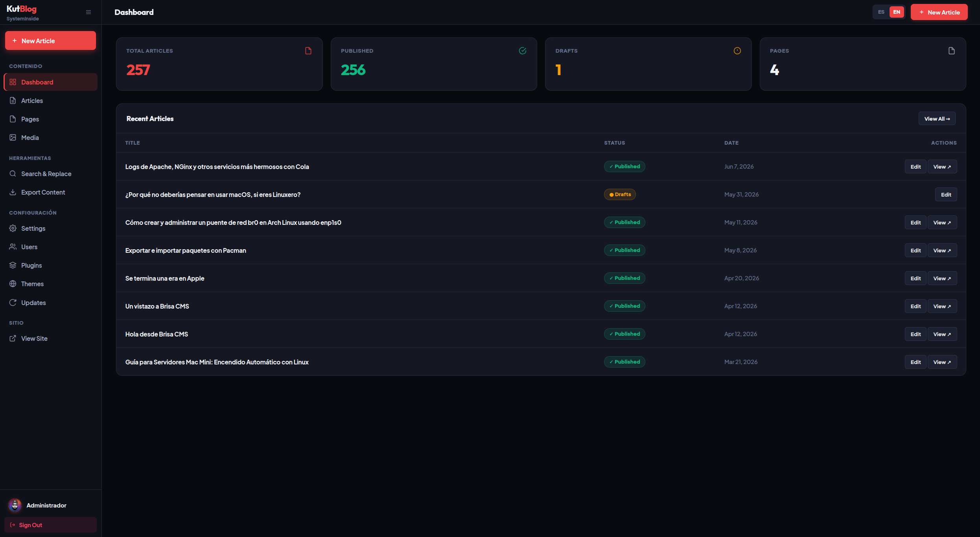This screenshot has height=537, width=980.
Task: Edit the Un vistazo a Brisa CMS article
Action: tap(916, 306)
